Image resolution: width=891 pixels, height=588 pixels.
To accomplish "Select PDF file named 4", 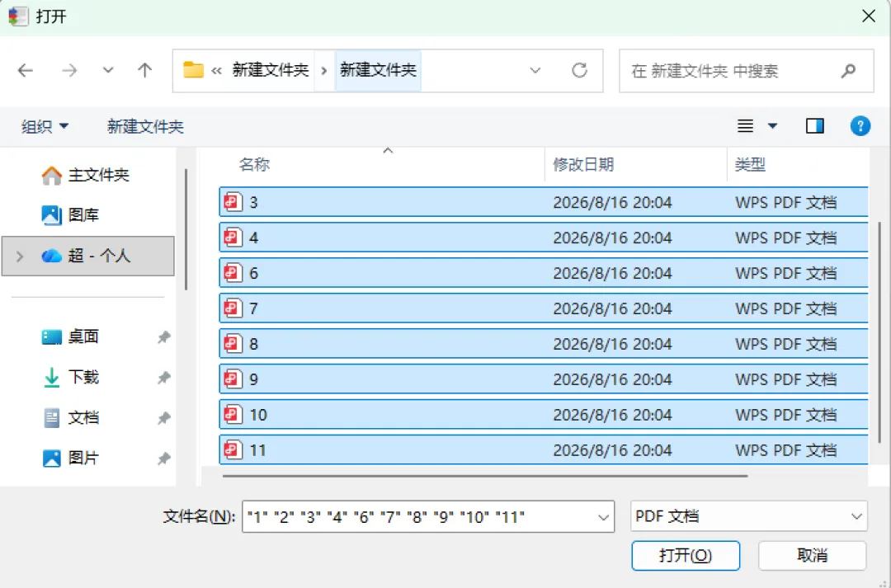I will click(x=544, y=238).
